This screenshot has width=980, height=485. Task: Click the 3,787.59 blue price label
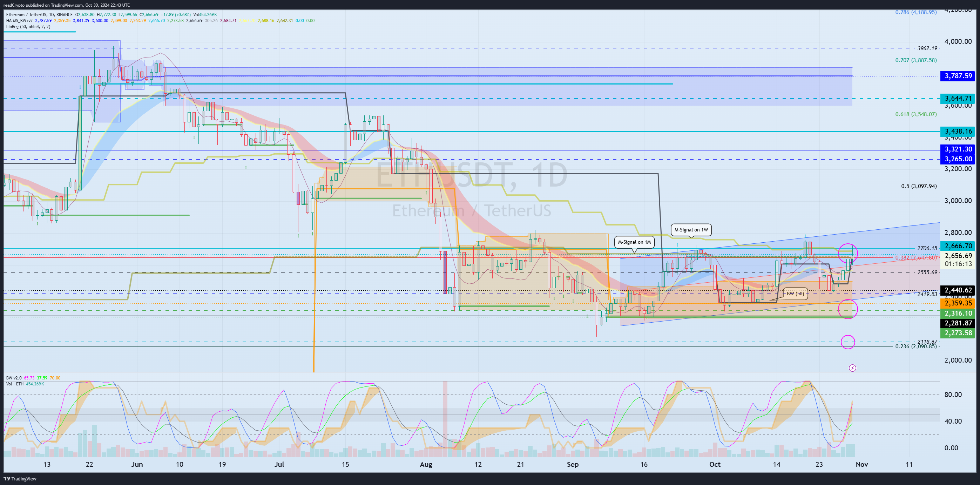(x=958, y=76)
